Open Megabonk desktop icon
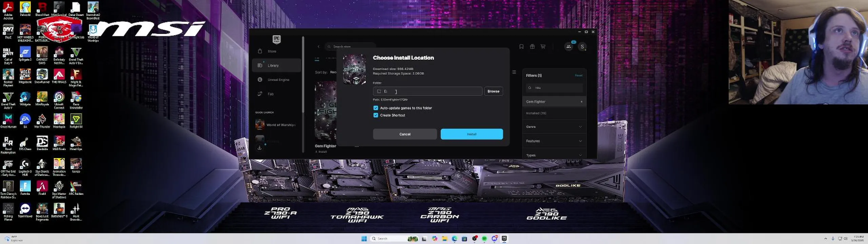 click(25, 76)
